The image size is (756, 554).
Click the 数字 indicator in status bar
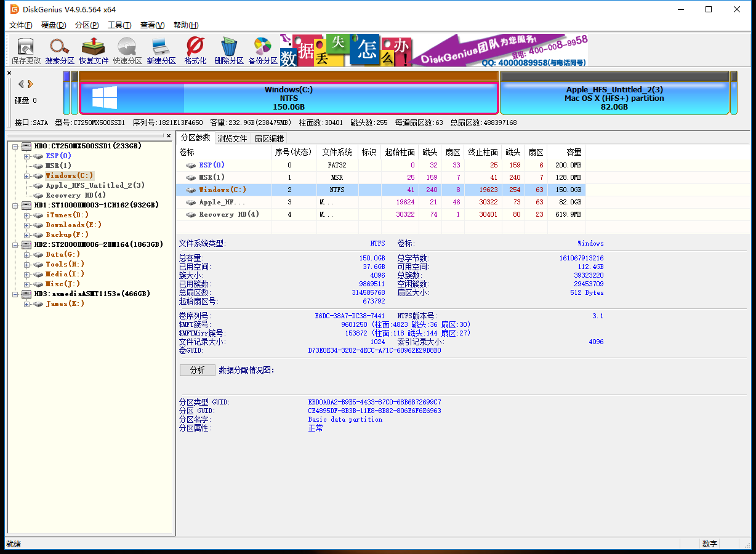coord(709,544)
